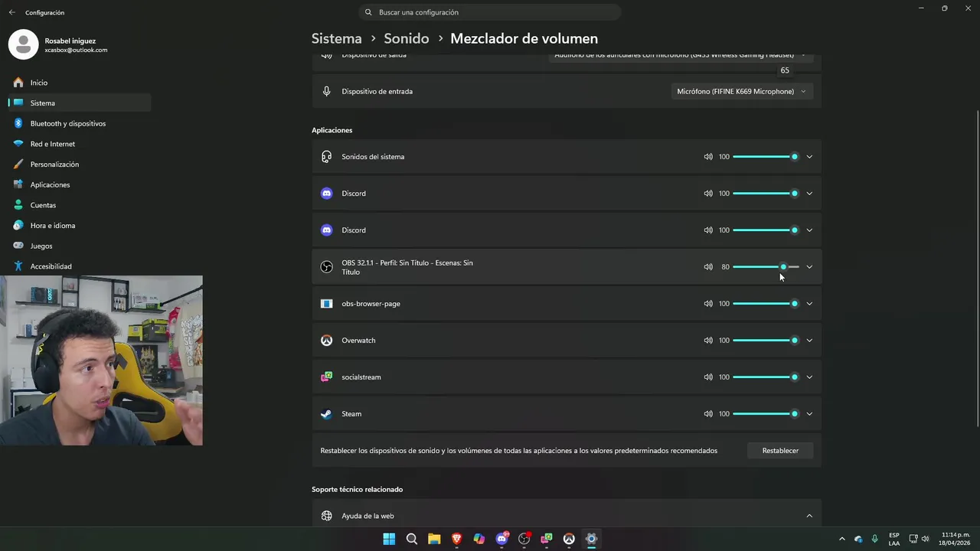This screenshot has width=980, height=551.
Task: Mute Overwatch with its speaker icon
Action: [x=708, y=341]
